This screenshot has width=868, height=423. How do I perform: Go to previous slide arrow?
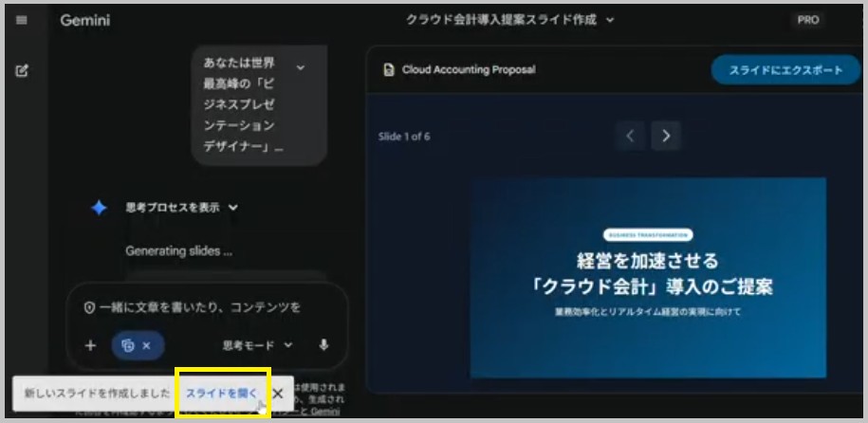(629, 136)
